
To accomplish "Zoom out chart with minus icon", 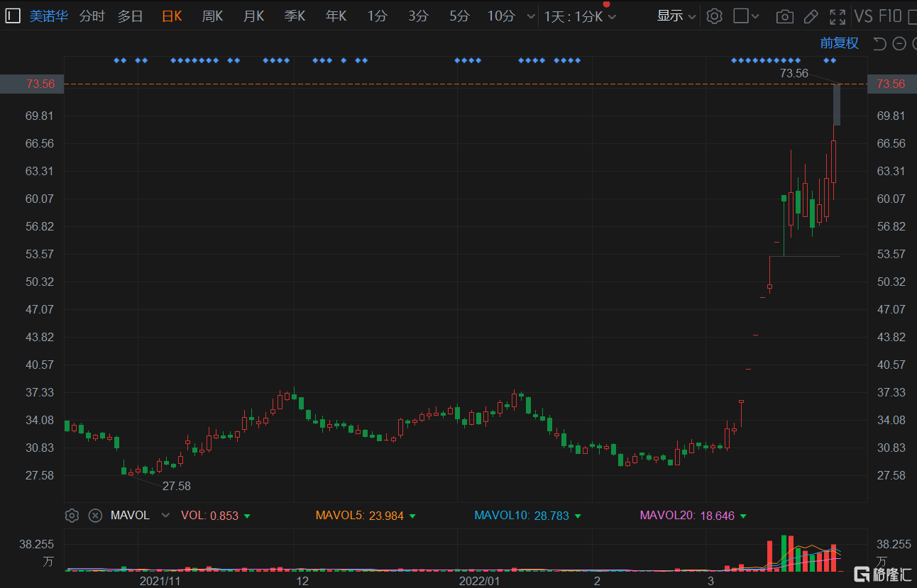I will 899,43.
